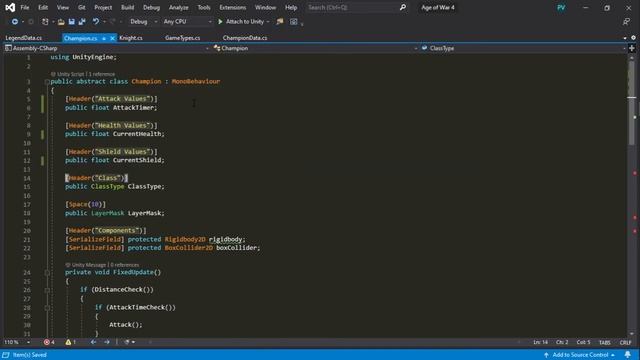
Task: Click the scrollbar down arrow
Action: pos(632,333)
